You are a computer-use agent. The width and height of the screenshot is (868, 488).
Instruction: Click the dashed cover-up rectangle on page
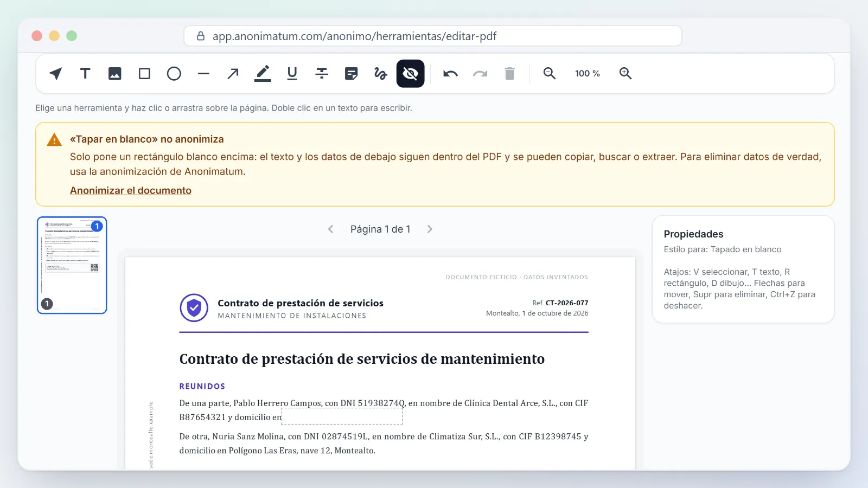tap(342, 416)
